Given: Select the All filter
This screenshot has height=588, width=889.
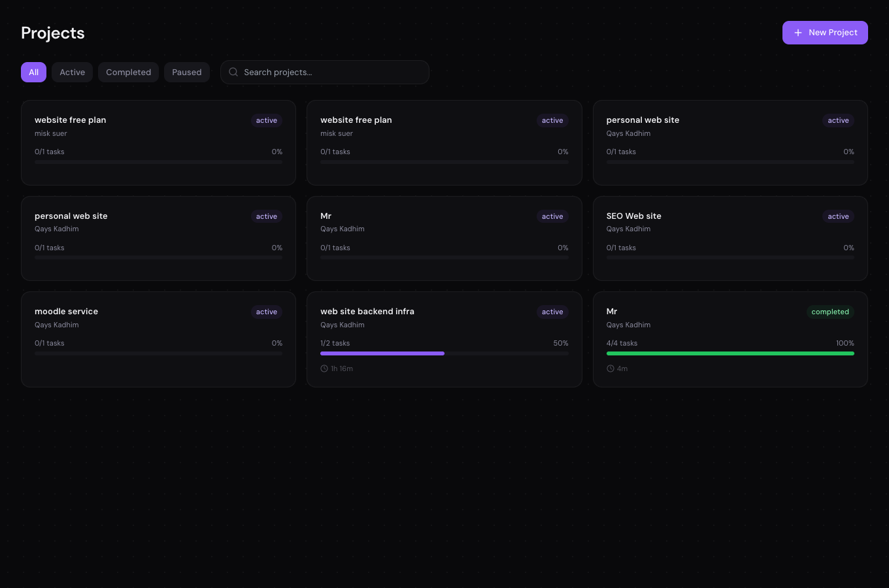Looking at the screenshot, I should pyautogui.click(x=33, y=72).
